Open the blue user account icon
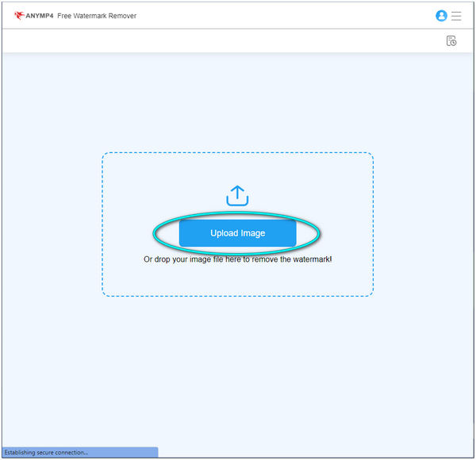This screenshot has width=476, height=460. coord(441,15)
